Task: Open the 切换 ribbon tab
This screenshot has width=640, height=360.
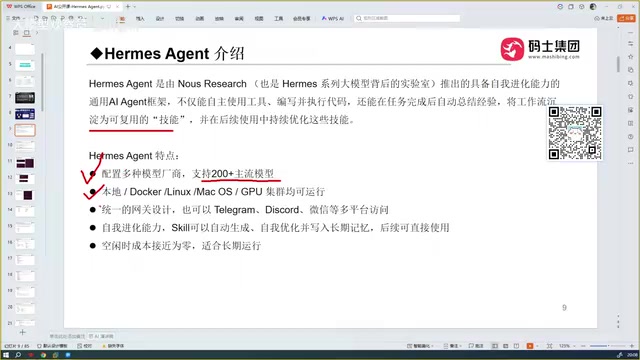Action: pos(180,19)
